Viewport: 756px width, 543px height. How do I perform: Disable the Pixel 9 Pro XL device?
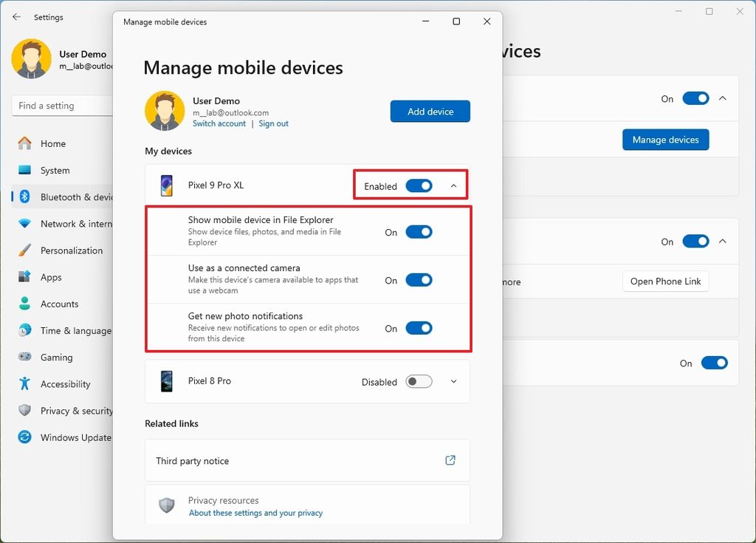(x=419, y=186)
